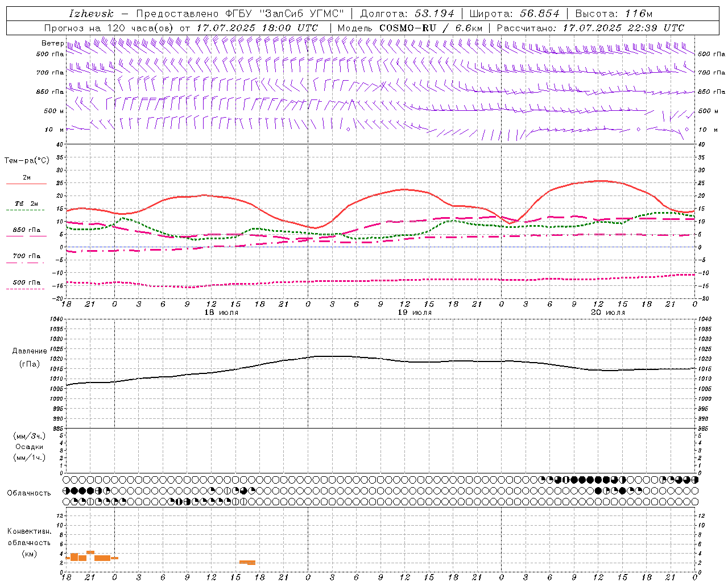
Task: Click the 20 июля date label
Action: (x=608, y=313)
